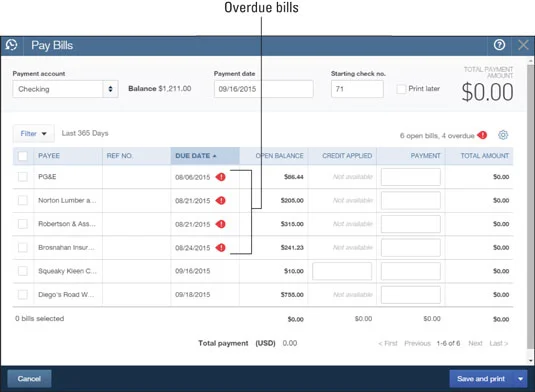535x392 pixels.
Task: Click the payment field for Brosnahan Insur
Action: coord(411,247)
